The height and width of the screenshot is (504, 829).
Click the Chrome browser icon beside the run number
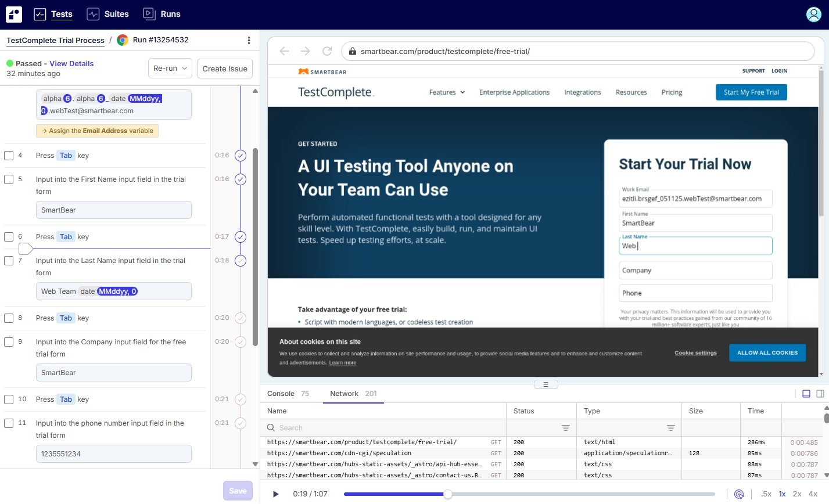(123, 40)
